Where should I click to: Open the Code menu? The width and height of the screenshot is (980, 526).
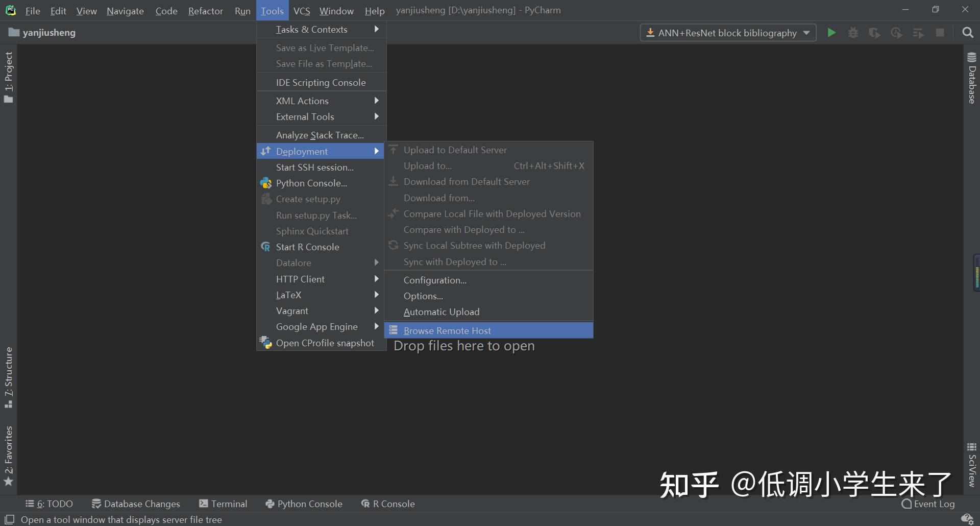tap(166, 11)
